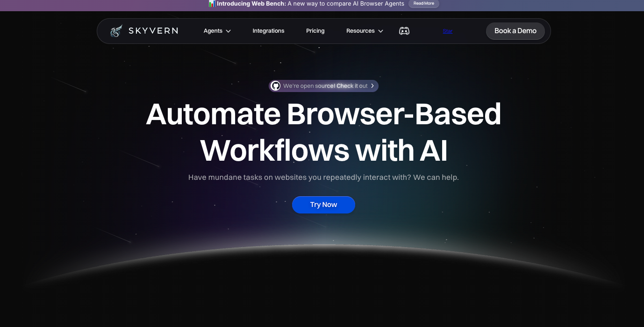Expand the Resources dropdown chevron
This screenshot has height=327, width=644.
(380, 31)
